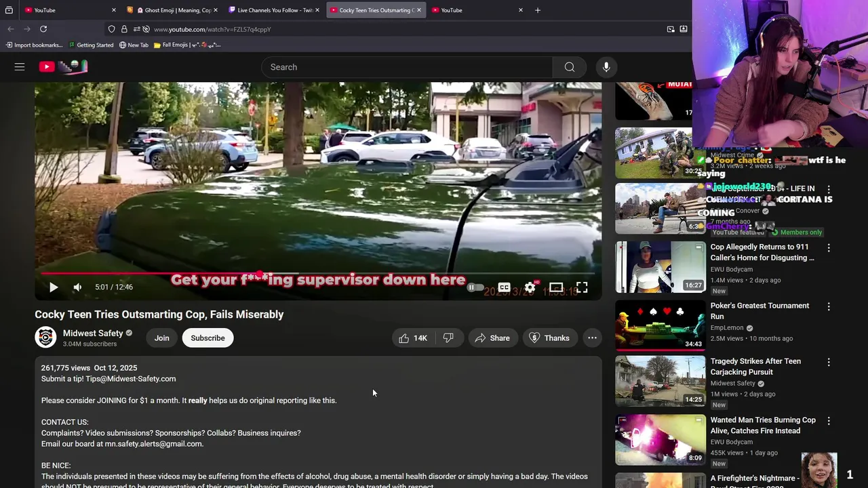
Task: Close the Cocky Teen Tries Outsmarting tab
Action: pyautogui.click(x=419, y=10)
